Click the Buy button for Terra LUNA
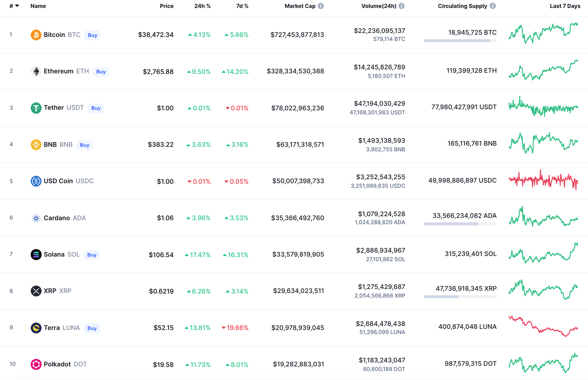Screen dimensions: 588x380 (92, 328)
